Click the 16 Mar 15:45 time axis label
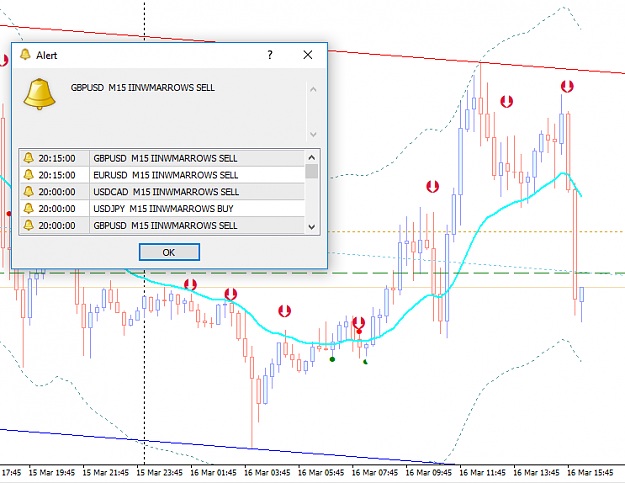Image resolution: width=625 pixels, height=483 pixels. tap(590, 473)
